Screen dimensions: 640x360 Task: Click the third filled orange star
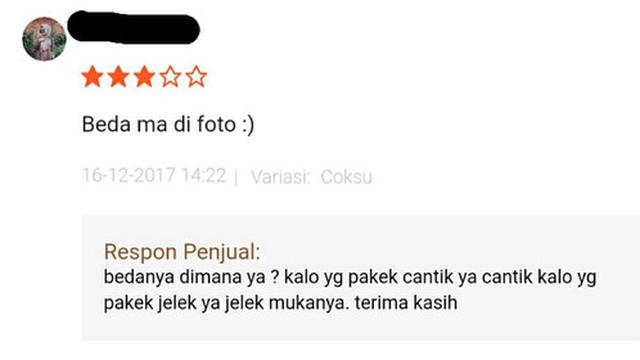coord(144,77)
